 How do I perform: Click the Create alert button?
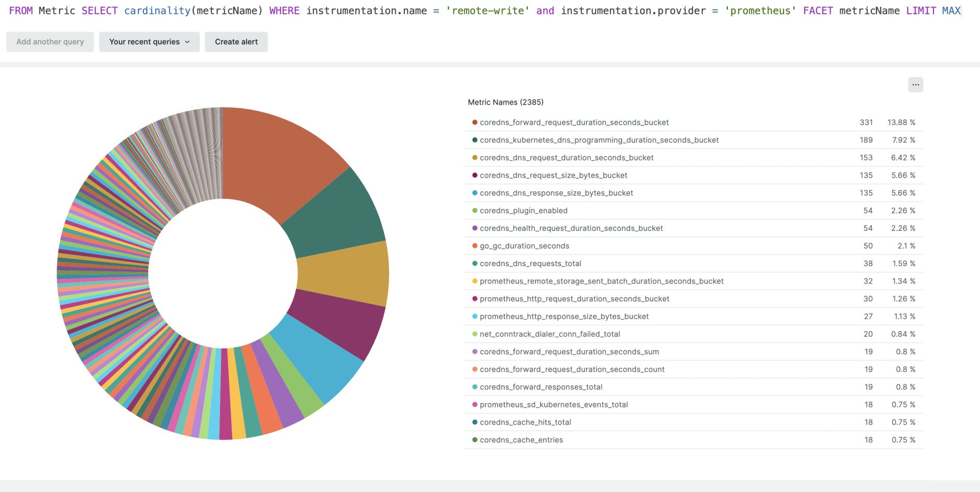(x=236, y=41)
